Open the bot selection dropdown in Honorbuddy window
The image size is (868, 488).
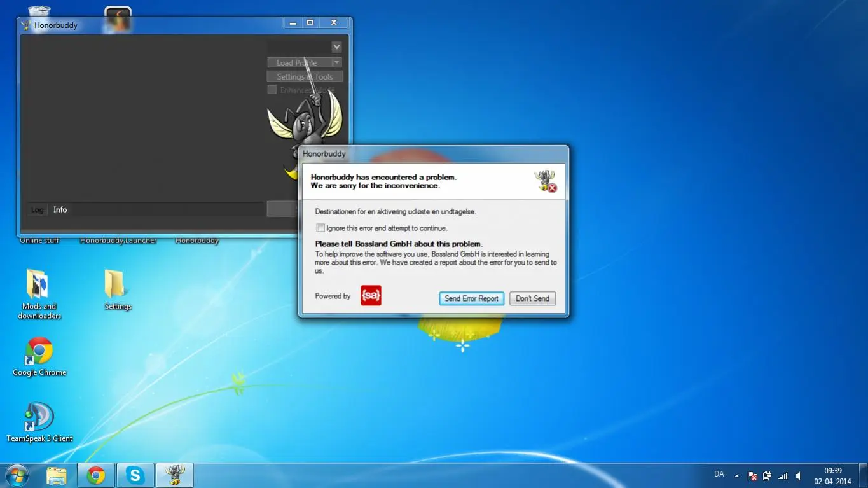pos(336,47)
